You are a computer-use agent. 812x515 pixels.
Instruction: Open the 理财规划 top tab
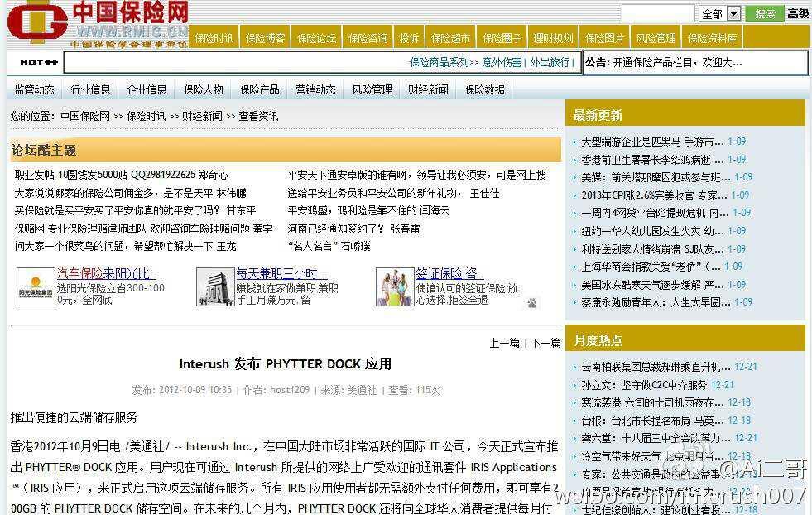tap(553, 38)
